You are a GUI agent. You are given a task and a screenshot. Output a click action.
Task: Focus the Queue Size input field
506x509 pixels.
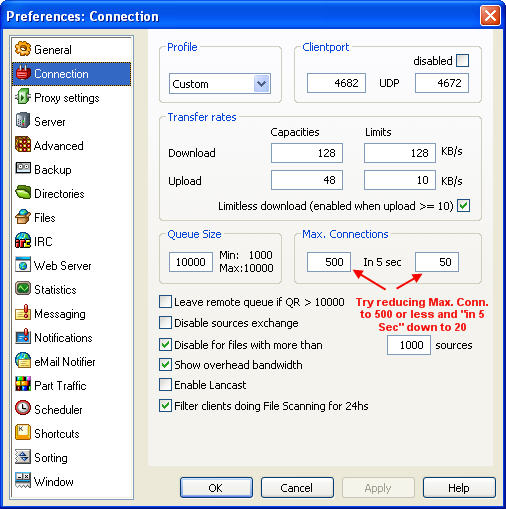coord(191,262)
